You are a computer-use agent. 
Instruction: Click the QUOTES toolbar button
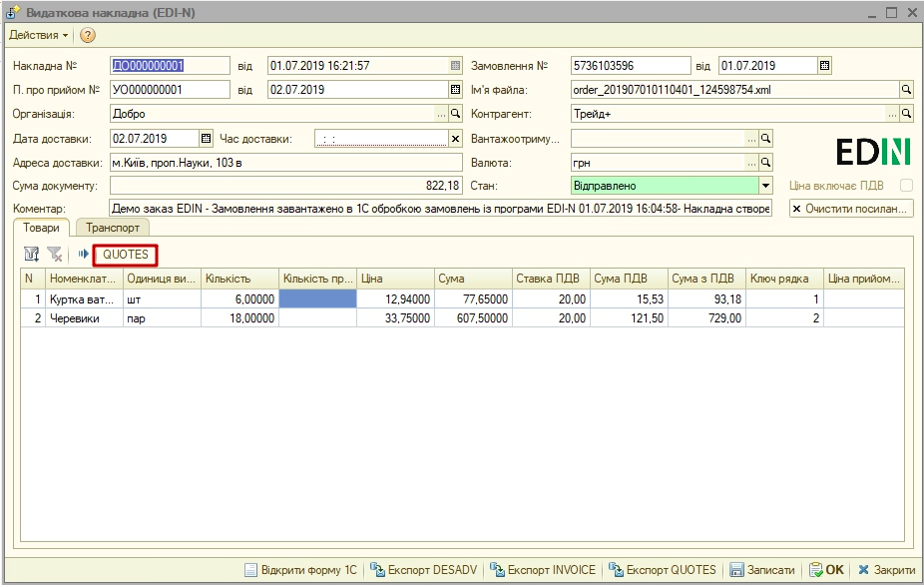126,255
